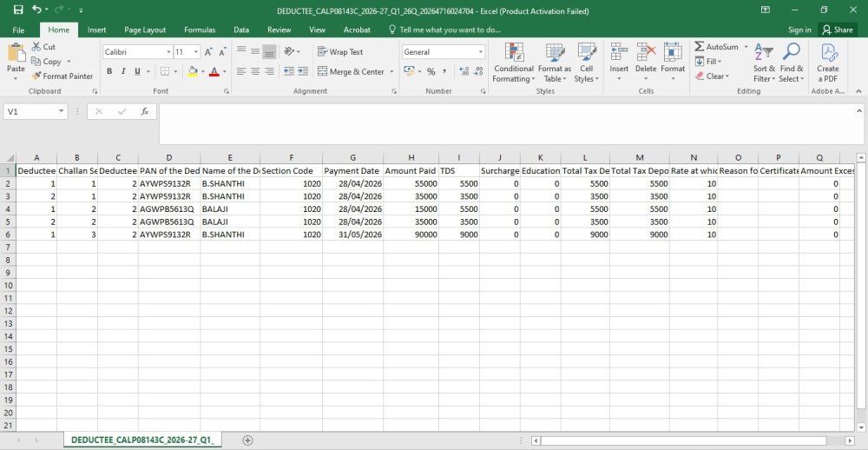Image resolution: width=868 pixels, height=450 pixels.
Task: Set Bottom Align vertical alignment
Action: 269,51
